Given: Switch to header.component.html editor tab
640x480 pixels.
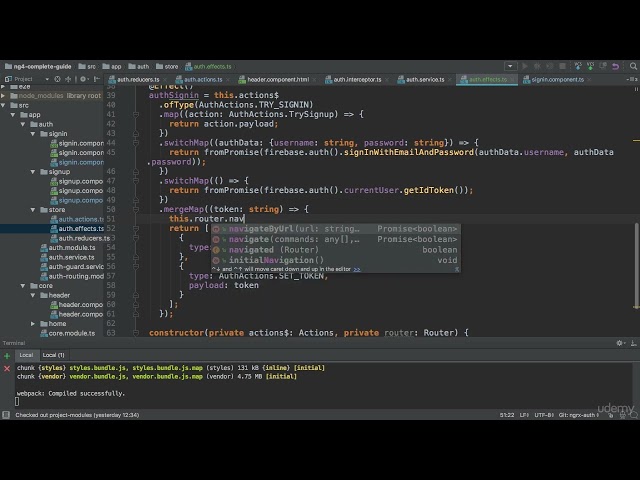Looking at the screenshot, I should pos(277,79).
